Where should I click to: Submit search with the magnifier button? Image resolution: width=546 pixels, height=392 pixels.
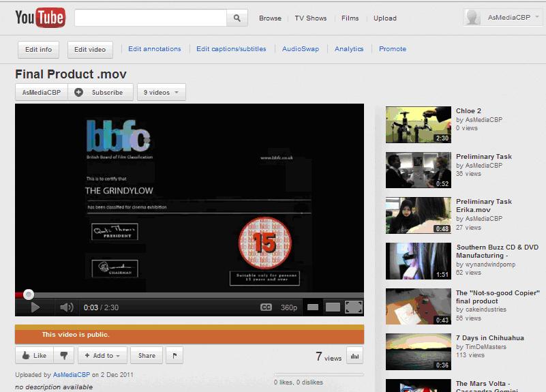(x=237, y=18)
